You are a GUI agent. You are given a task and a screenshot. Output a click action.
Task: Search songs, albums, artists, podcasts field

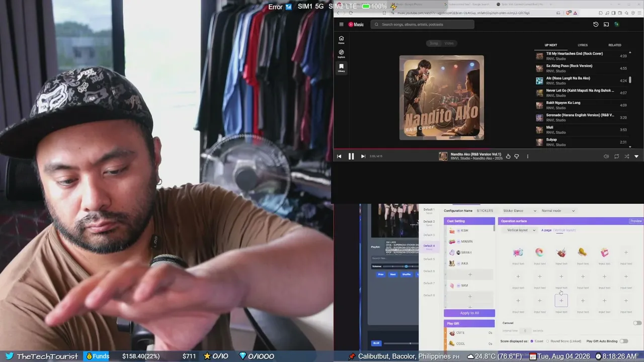click(423, 24)
